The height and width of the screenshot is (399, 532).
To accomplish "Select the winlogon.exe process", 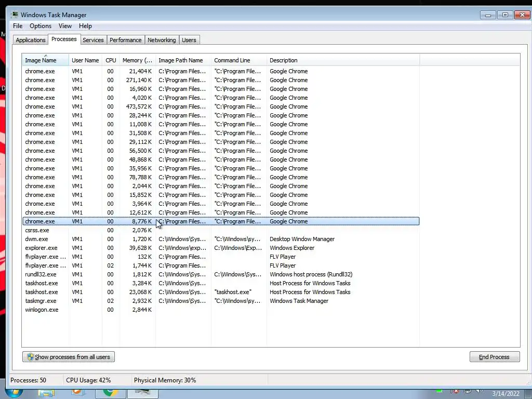I will tap(221, 310).
